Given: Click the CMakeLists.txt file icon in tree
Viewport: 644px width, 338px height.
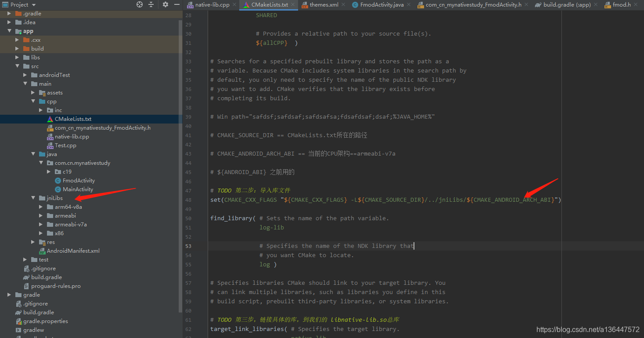Looking at the screenshot, I should [50, 119].
